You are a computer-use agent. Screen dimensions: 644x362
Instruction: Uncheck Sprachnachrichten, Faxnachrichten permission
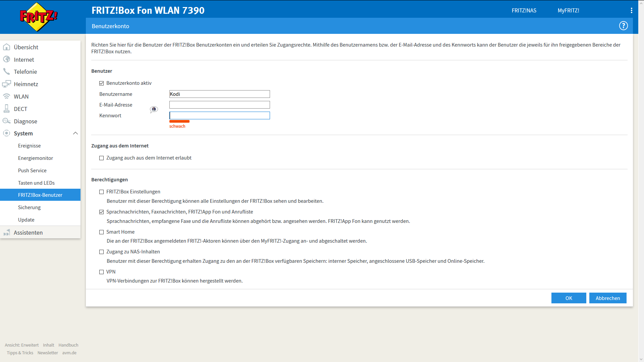point(101,212)
